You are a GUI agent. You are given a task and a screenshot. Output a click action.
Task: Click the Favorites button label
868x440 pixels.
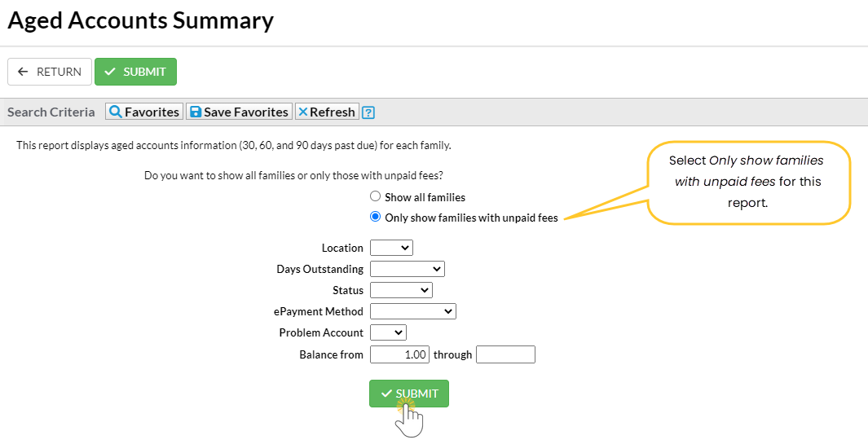tap(152, 112)
